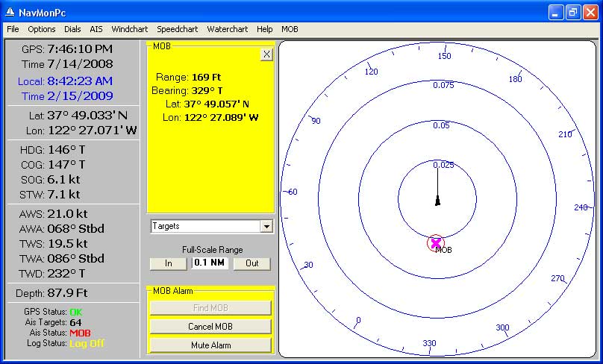Mute the MOB alarm
Image resolution: width=603 pixels, height=364 pixels.
[x=210, y=345]
